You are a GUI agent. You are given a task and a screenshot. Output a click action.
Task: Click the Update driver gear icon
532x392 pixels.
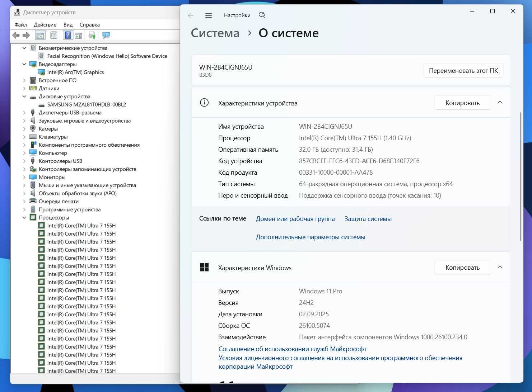[92, 35]
